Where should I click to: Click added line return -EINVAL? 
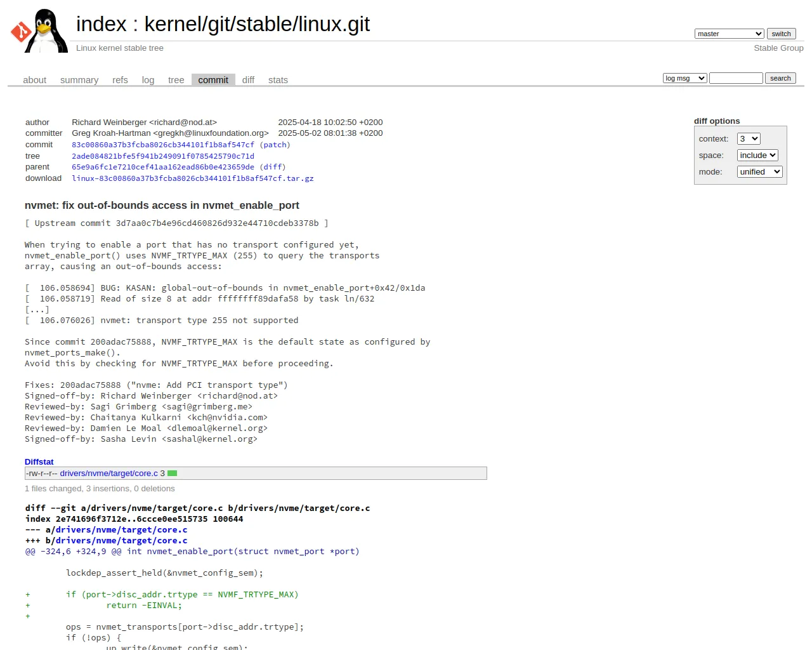click(x=144, y=605)
